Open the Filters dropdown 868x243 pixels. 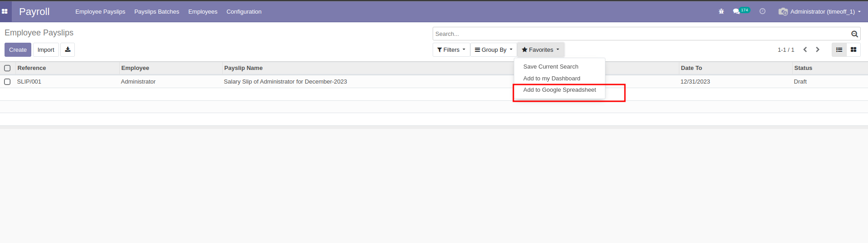tap(451, 50)
